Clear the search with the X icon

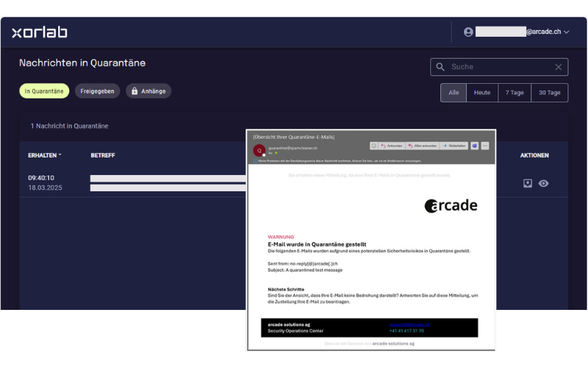pyautogui.click(x=559, y=67)
